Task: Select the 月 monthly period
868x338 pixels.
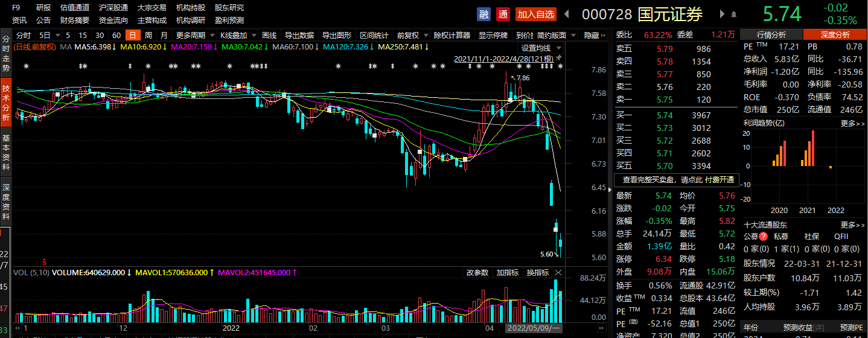Action: pyautogui.click(x=164, y=35)
